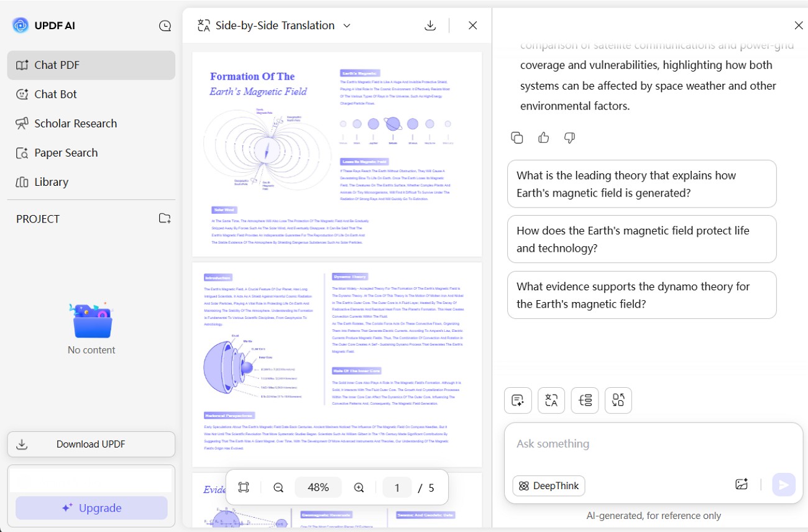Toggle the DeepThink mode
This screenshot has width=808, height=532.
coord(548,485)
